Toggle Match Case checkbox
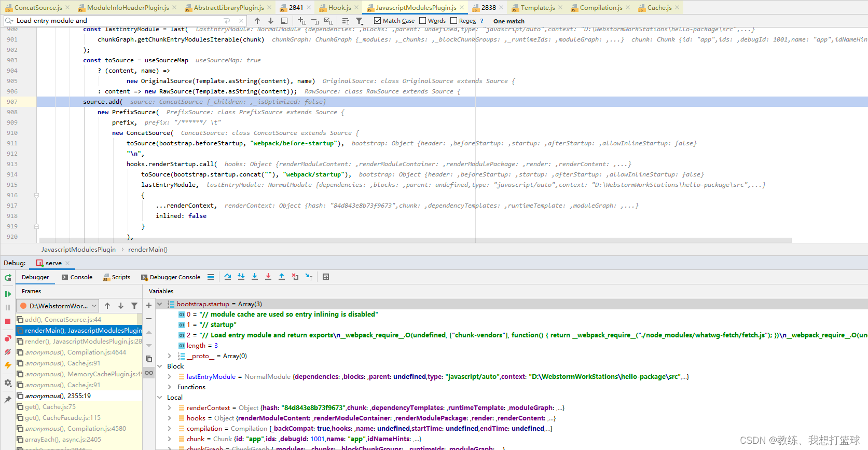Screen dimensions: 868x450 coord(377,21)
